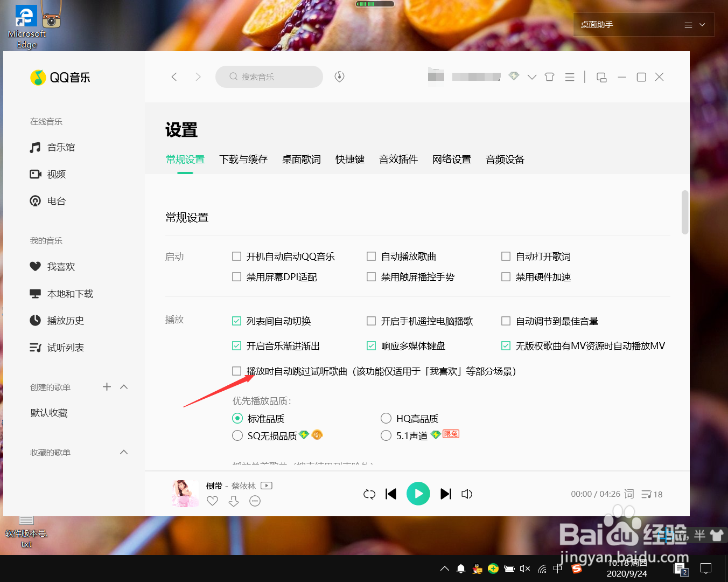Click the volume speaker icon

click(x=467, y=494)
